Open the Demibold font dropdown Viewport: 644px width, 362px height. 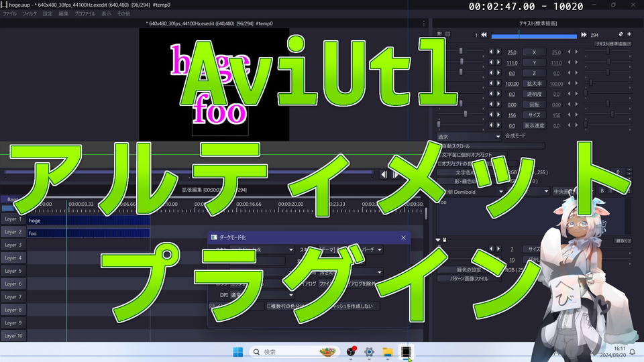(x=471, y=192)
